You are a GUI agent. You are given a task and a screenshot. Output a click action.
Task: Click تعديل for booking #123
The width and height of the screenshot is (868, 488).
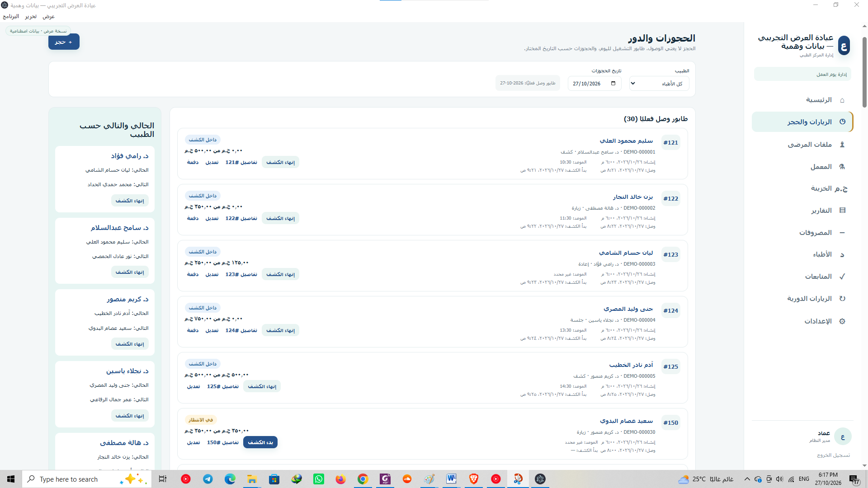212,274
